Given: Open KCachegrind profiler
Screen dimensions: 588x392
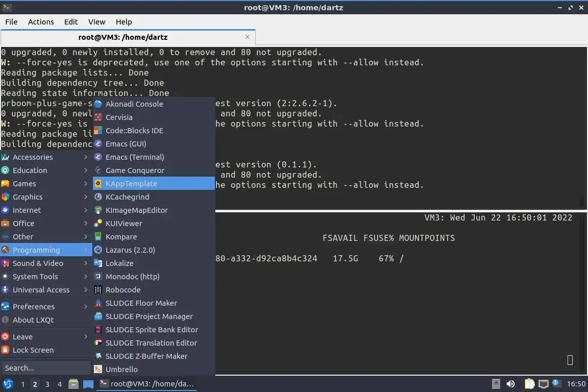Looking at the screenshot, I should [154, 197].
